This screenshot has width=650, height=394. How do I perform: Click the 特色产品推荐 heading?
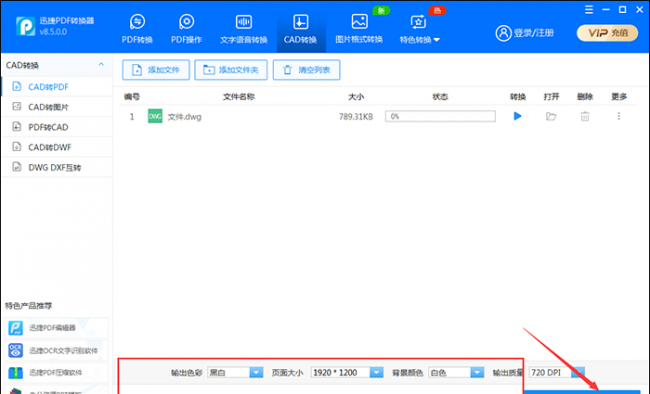coord(29,306)
